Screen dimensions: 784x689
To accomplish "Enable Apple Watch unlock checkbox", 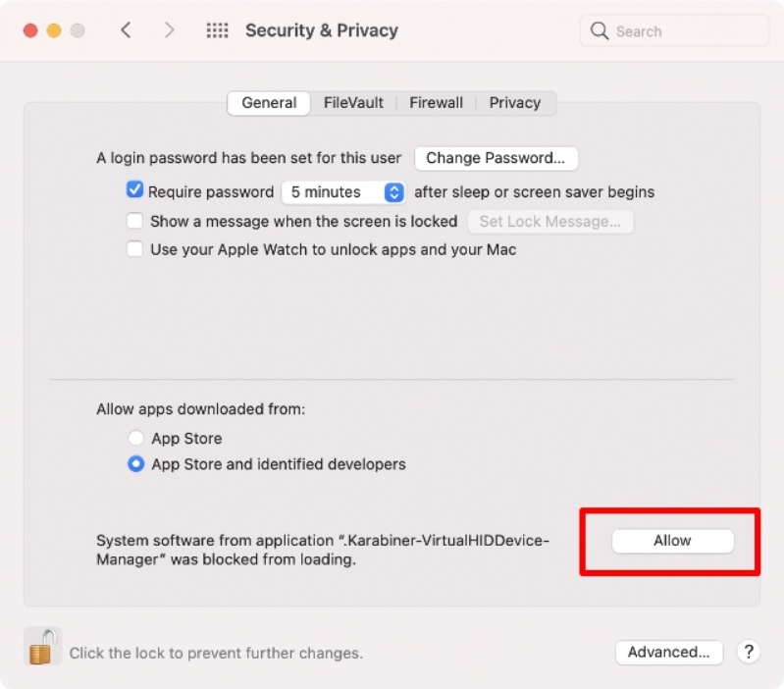I will pyautogui.click(x=135, y=249).
